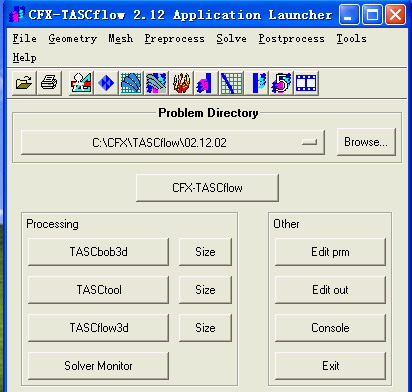Click the Size button next to TASCtool
Image resolution: width=412 pixels, height=392 pixels.
coord(205,290)
